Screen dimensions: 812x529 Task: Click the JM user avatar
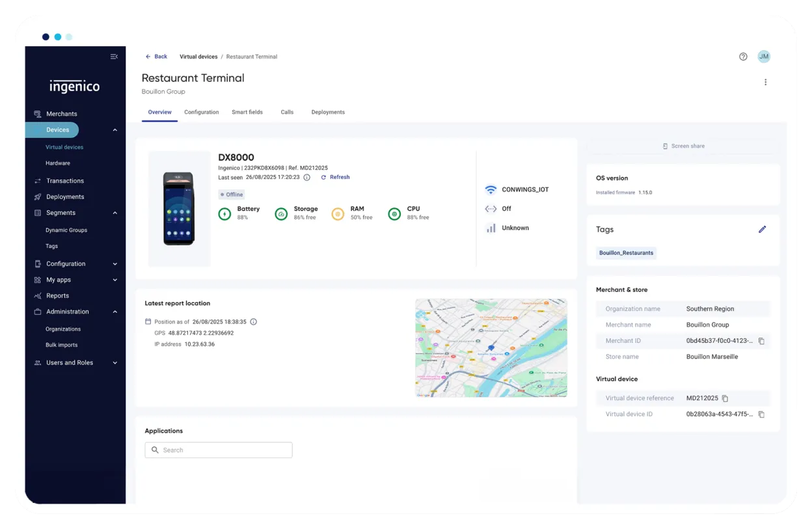coord(764,57)
